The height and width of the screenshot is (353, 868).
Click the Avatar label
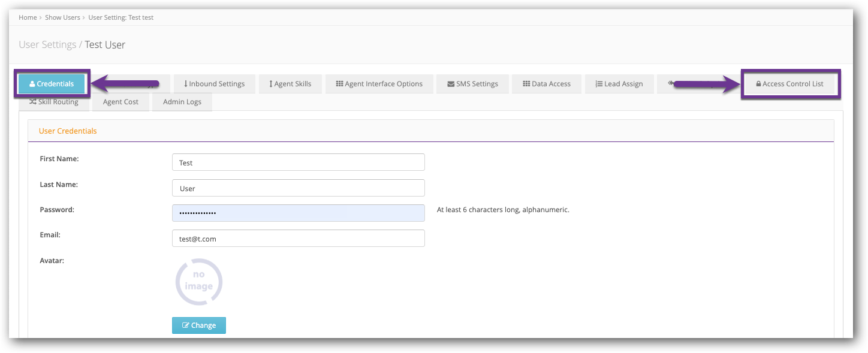pyautogui.click(x=52, y=261)
